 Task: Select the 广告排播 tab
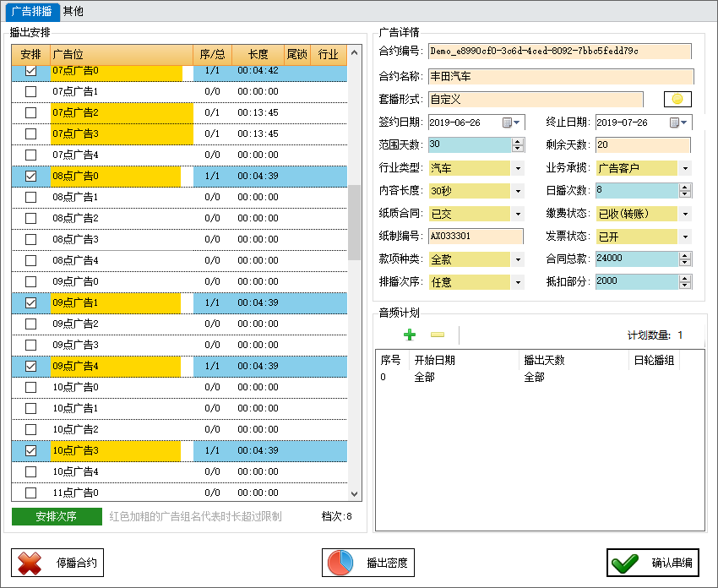[34, 11]
